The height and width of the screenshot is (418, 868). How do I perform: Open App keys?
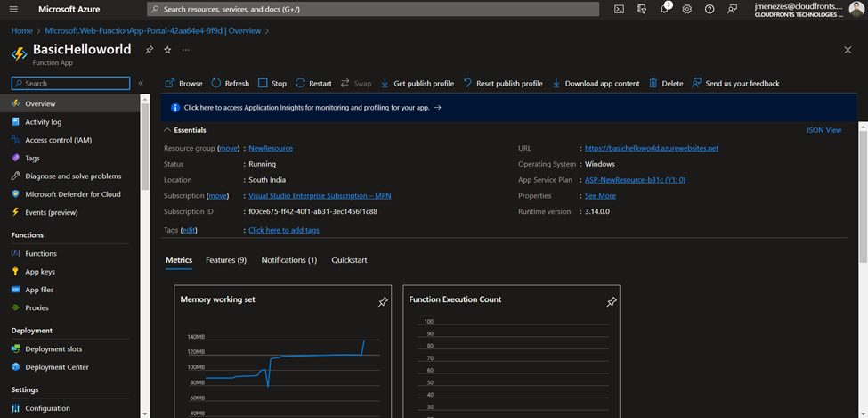(x=69, y=272)
